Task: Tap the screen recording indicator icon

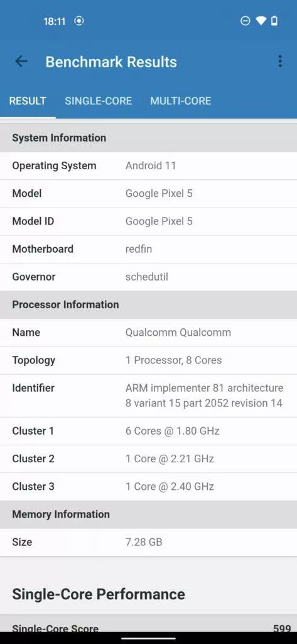Action: 79,21
